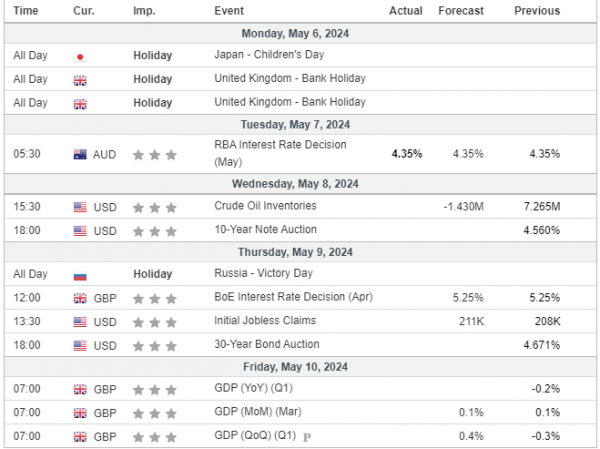The width and height of the screenshot is (600, 449).
Task: Click the Wednesday, May 8, 2024 date header
Action: pyautogui.click(x=295, y=184)
